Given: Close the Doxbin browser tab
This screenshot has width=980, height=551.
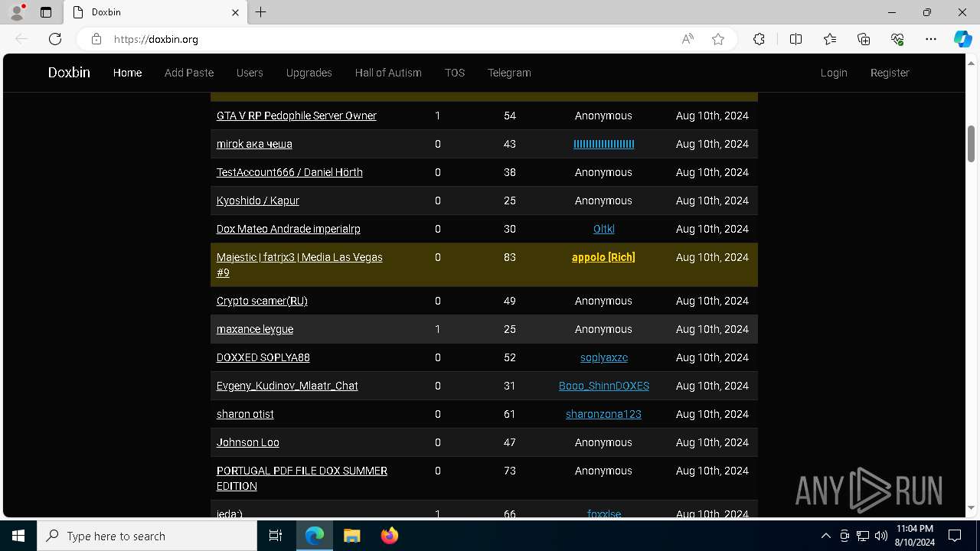Looking at the screenshot, I should point(236,12).
